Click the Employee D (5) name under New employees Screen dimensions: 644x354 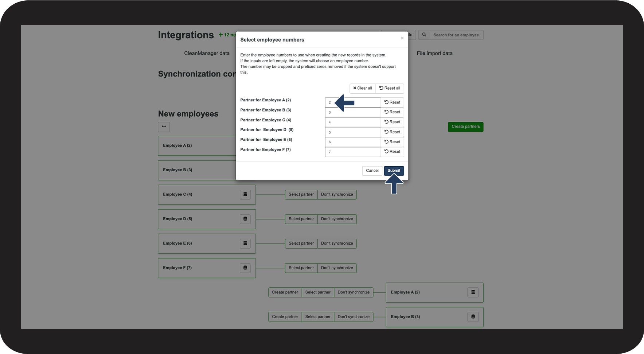tap(177, 219)
